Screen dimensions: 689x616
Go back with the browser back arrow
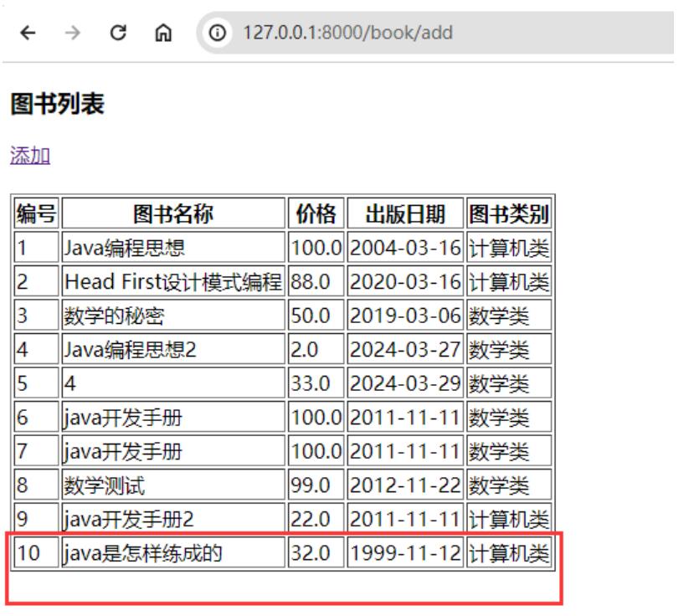[28, 33]
